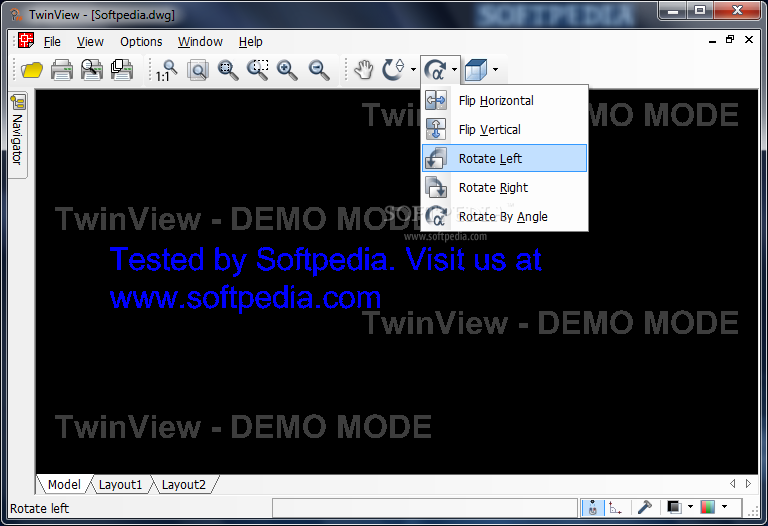The width and height of the screenshot is (768, 526).
Task: Click the black background color swatch
Action: point(674,507)
